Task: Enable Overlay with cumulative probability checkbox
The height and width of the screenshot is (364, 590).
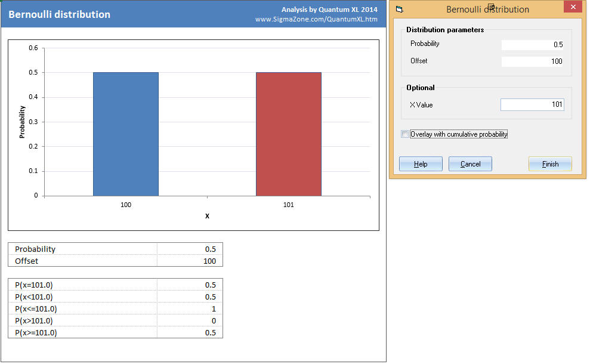Action: click(406, 134)
